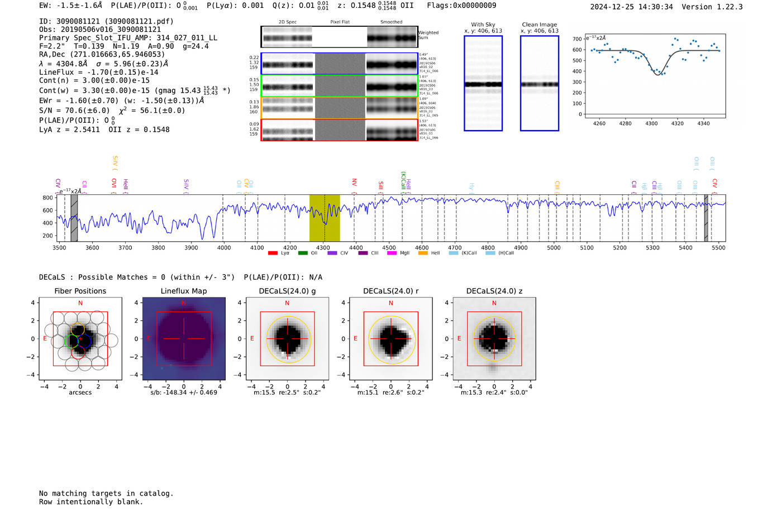Click the red-outlined fiber spectrum row
The height and width of the screenshot is (532, 782).
coord(339,130)
